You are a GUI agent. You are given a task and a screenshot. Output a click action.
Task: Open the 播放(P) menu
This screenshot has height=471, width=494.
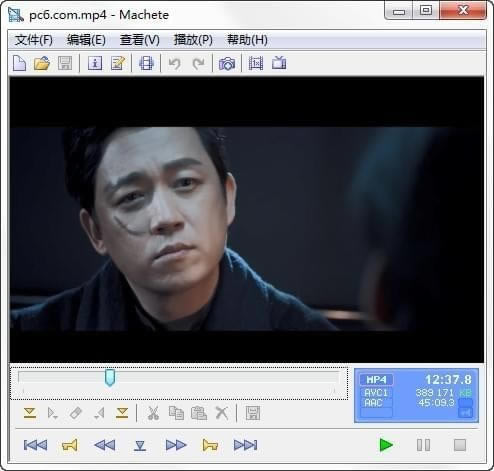click(193, 40)
